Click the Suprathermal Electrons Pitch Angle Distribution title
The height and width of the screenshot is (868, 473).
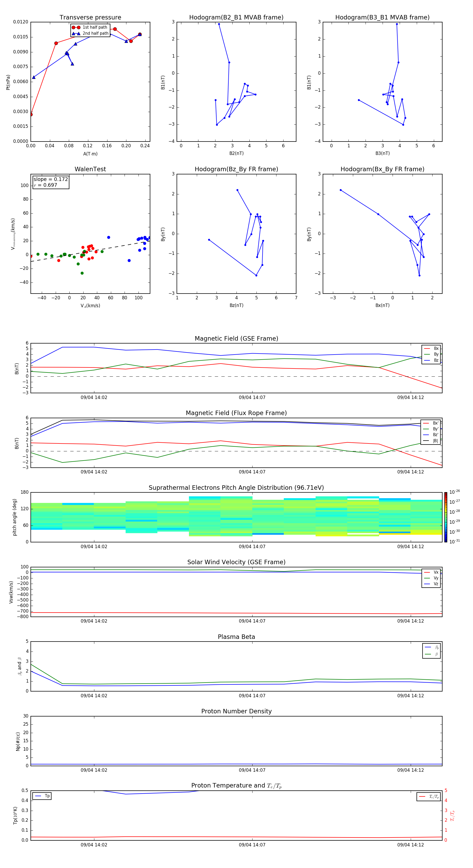pos(236,488)
